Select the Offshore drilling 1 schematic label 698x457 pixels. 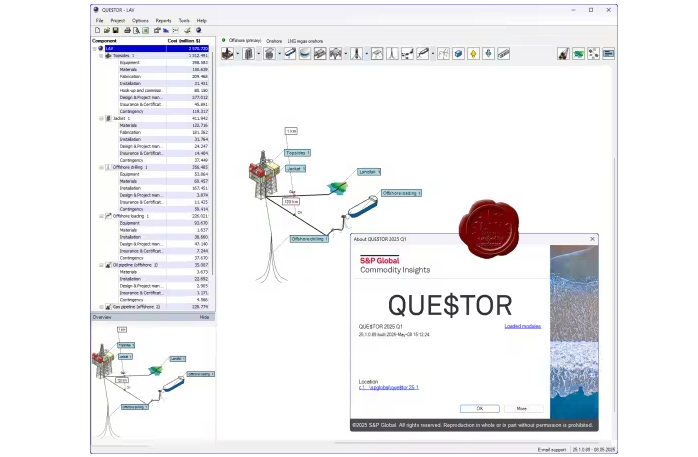[x=309, y=239]
